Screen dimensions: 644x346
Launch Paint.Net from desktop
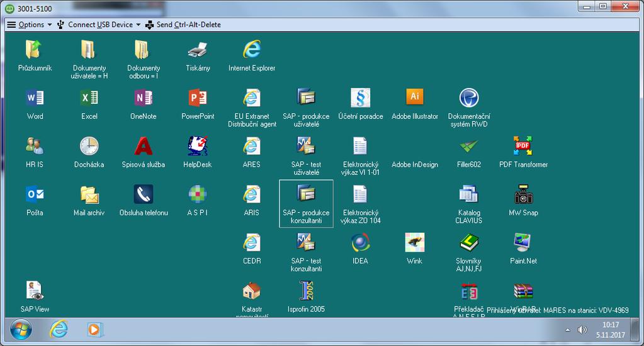[523, 242]
